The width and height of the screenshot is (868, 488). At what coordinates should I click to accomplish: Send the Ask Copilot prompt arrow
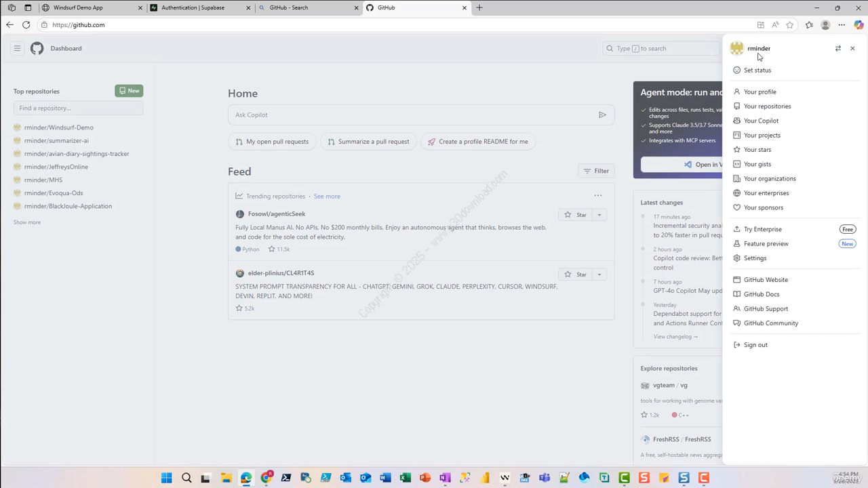tap(602, 115)
